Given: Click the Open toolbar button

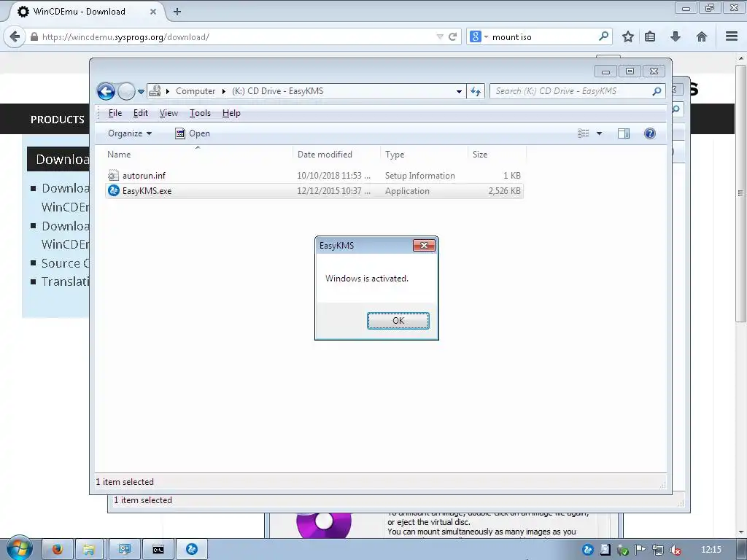Looking at the screenshot, I should (193, 133).
